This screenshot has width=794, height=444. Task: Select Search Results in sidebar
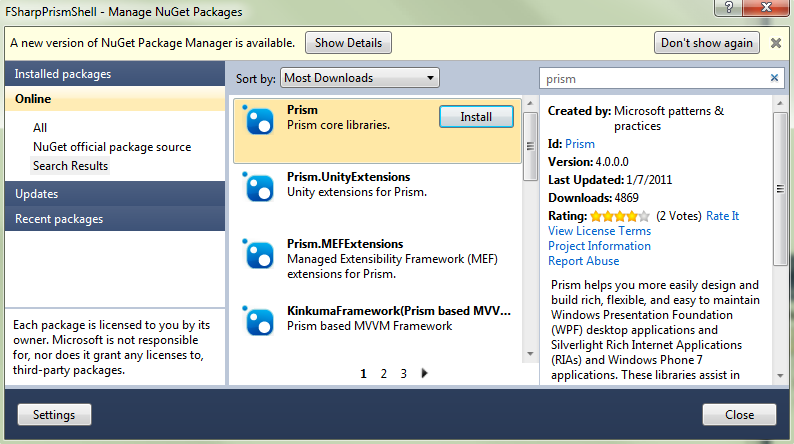click(70, 166)
